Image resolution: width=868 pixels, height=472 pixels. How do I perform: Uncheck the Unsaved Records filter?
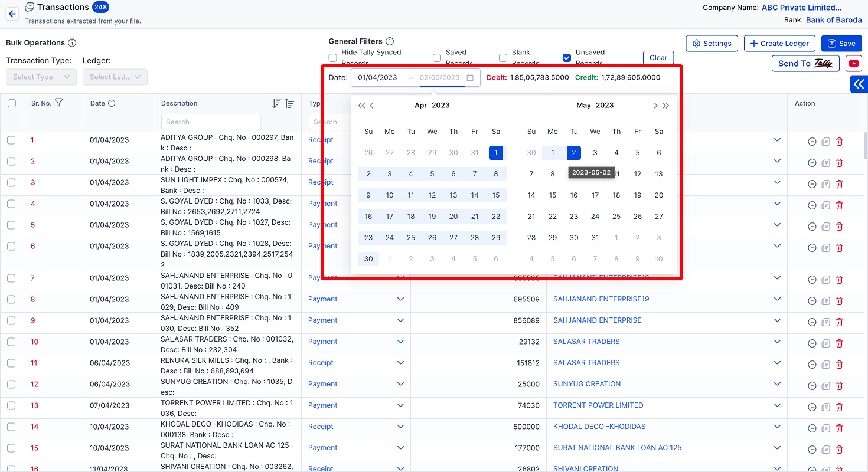pos(567,58)
